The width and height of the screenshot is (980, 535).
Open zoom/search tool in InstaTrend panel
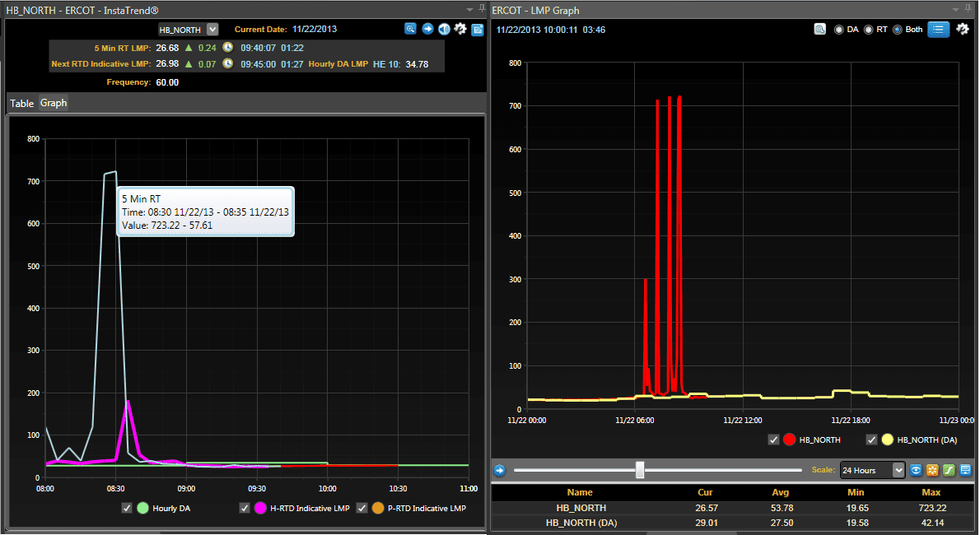410,29
